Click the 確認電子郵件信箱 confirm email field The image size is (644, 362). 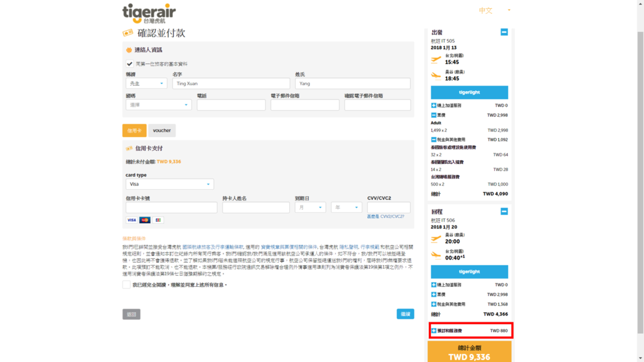pos(377,105)
